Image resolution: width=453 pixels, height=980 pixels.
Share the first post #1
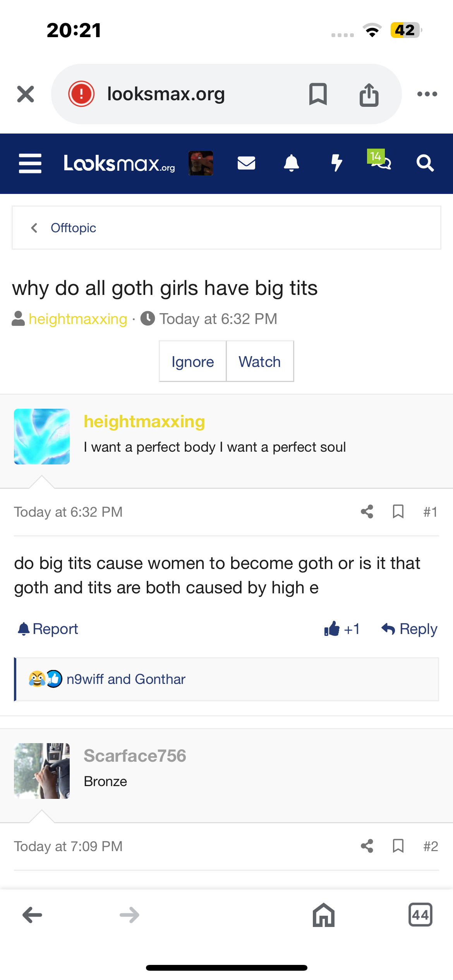(367, 512)
